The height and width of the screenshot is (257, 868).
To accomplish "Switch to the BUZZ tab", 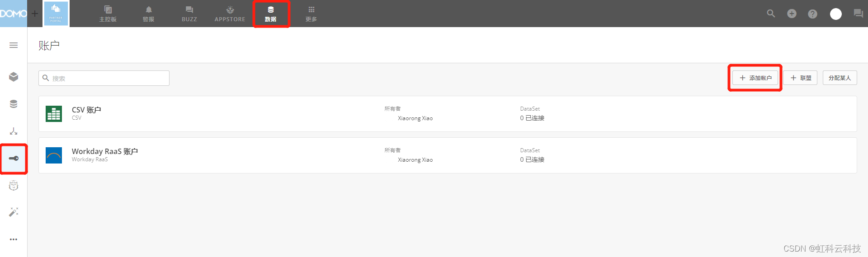I will (189, 14).
